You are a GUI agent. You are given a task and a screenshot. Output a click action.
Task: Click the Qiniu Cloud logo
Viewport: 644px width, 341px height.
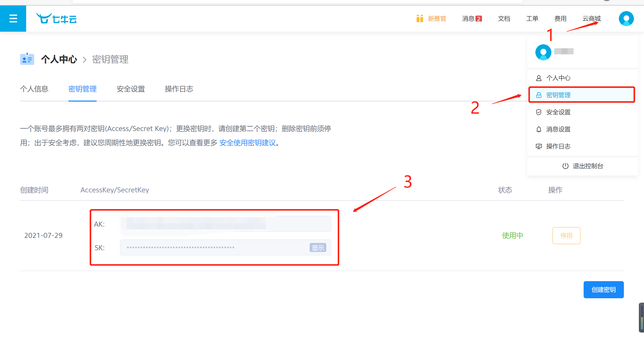(57, 19)
